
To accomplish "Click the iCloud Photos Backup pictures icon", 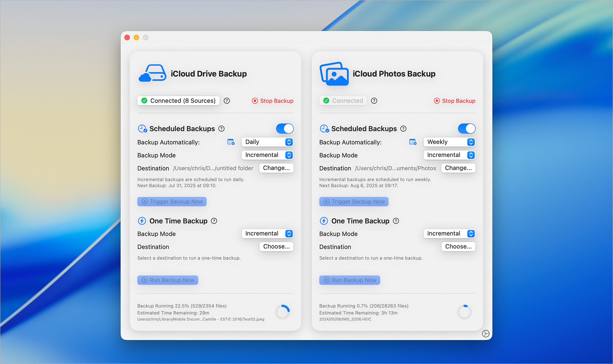I will pyautogui.click(x=334, y=73).
